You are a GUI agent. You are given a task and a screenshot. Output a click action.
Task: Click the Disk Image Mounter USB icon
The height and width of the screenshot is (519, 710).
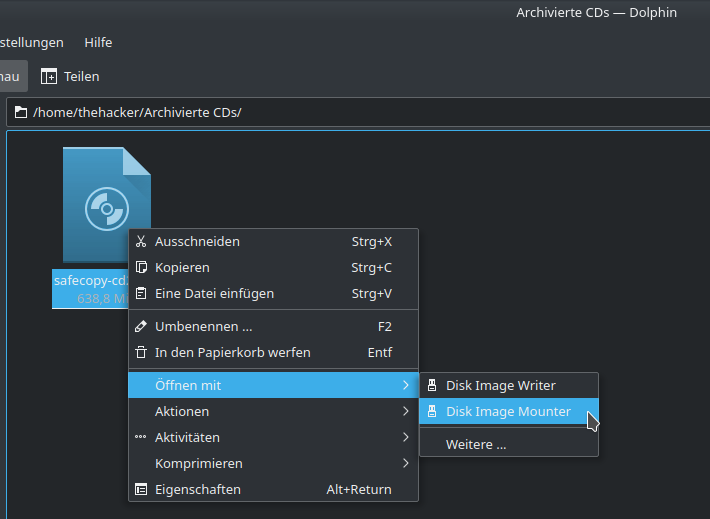432,411
